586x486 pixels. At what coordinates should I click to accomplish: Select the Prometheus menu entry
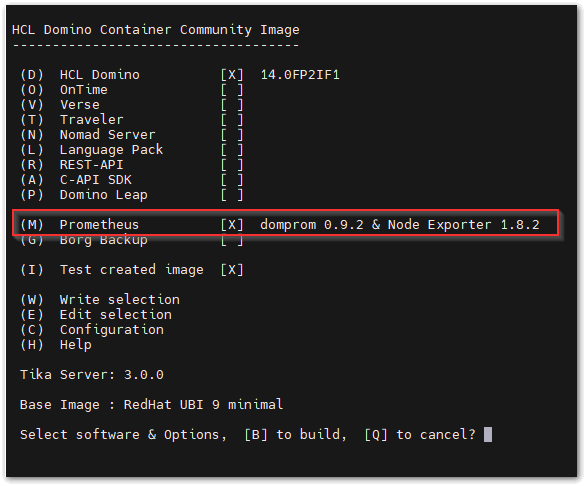pyautogui.click(x=99, y=225)
